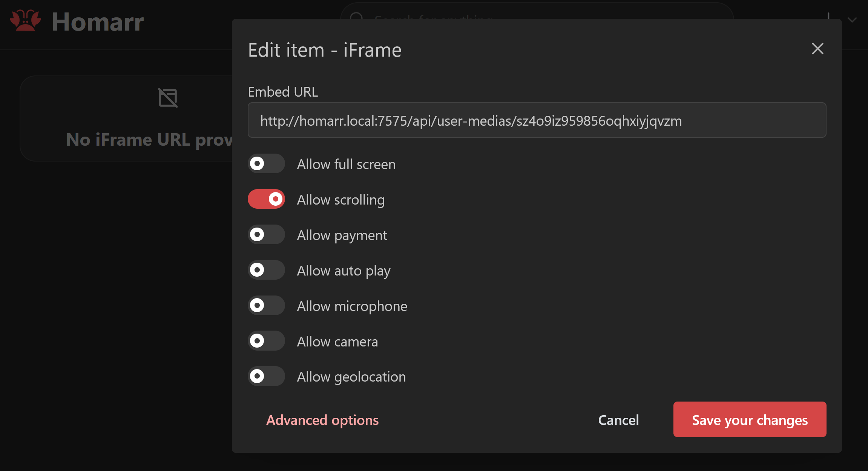Screen dimensions: 868x471
Task: Enable the Allow geolocation toggle
Action: pos(266,376)
